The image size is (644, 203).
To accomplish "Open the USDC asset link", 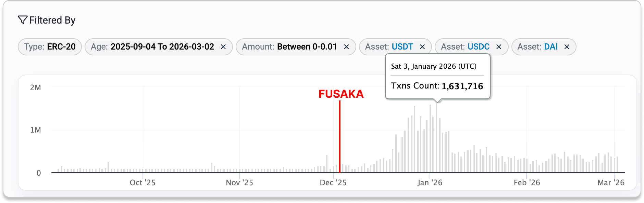I will (x=479, y=47).
